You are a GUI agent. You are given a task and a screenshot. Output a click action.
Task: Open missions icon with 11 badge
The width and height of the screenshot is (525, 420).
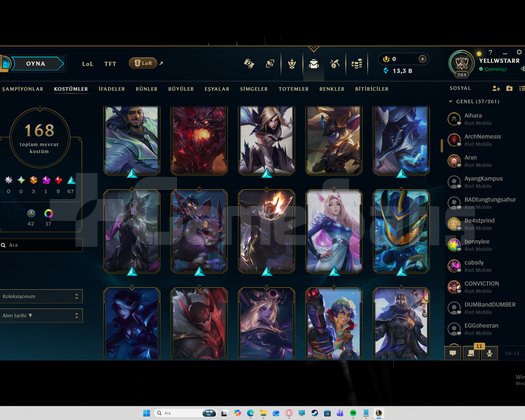[471, 353]
